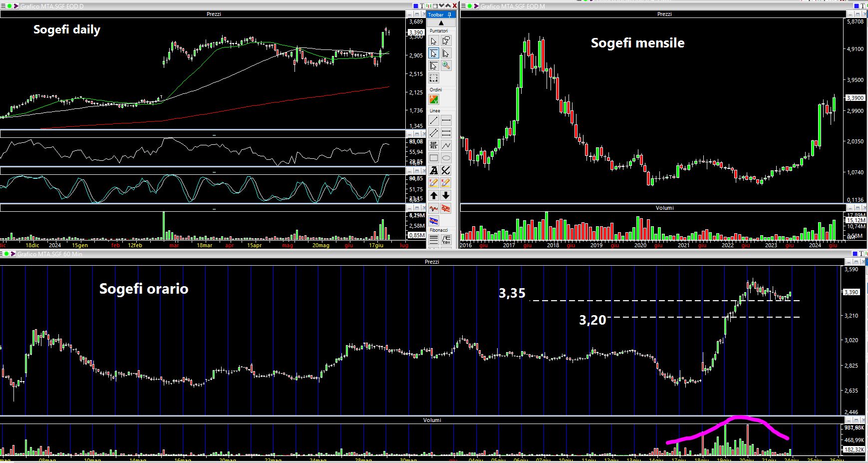The image size is (868, 463).
Task: Click hamburger menu of monthly chart window
Action: pyautogui.click(x=463, y=6)
